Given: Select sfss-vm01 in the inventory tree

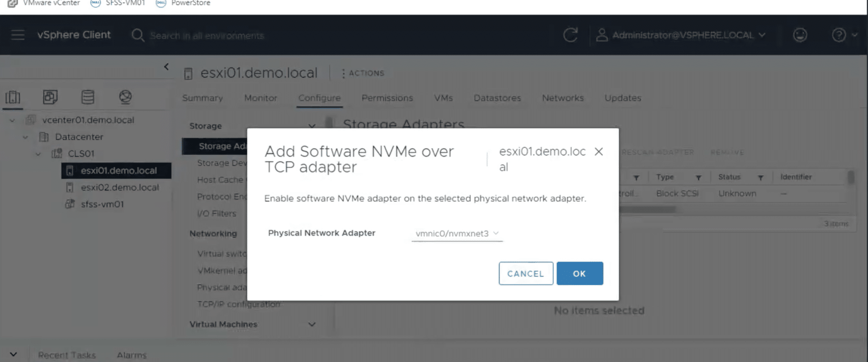Looking at the screenshot, I should (102, 204).
